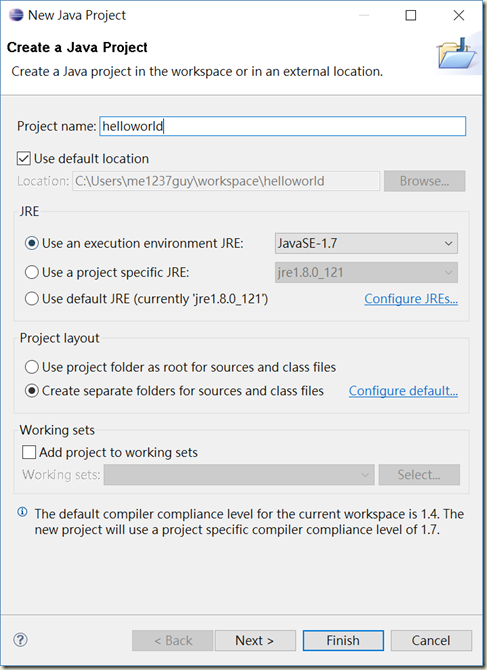
Task: Open the Configure JREs link
Action: click(x=411, y=299)
